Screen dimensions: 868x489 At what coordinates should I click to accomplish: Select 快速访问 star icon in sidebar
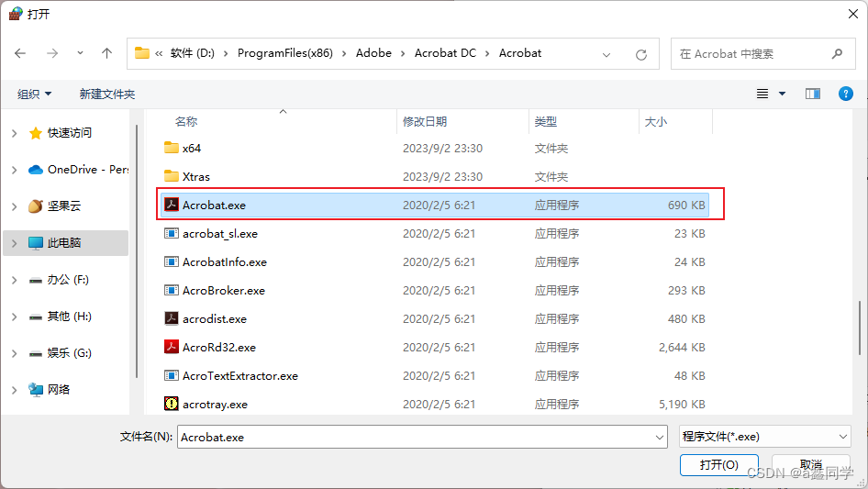[x=36, y=133]
